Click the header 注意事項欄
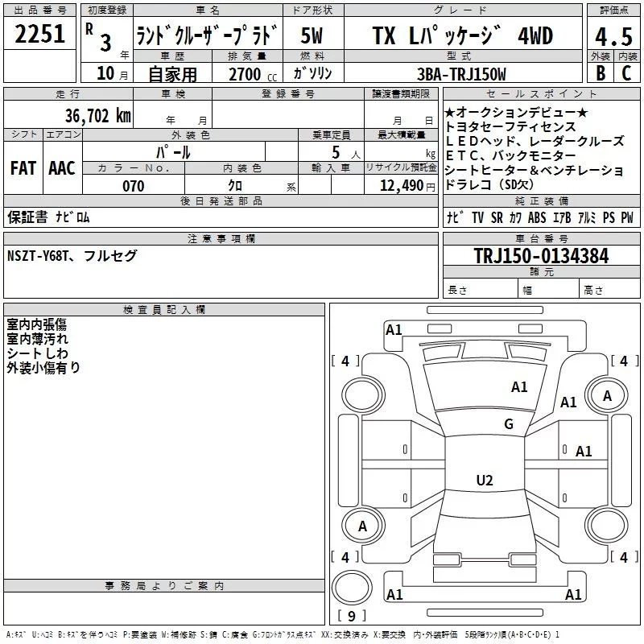Image resolution: width=644 pixels, height=644 pixels. 221,238
